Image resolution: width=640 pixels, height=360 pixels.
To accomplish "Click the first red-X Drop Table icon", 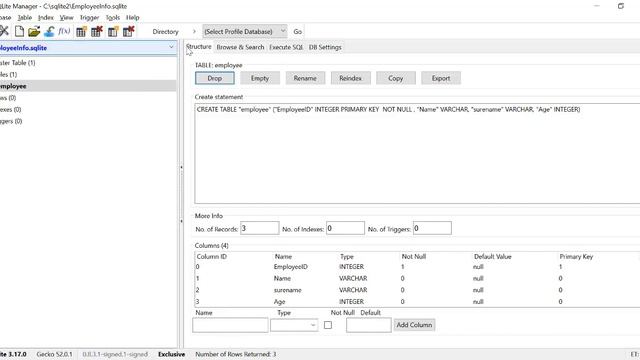I will point(97,31).
